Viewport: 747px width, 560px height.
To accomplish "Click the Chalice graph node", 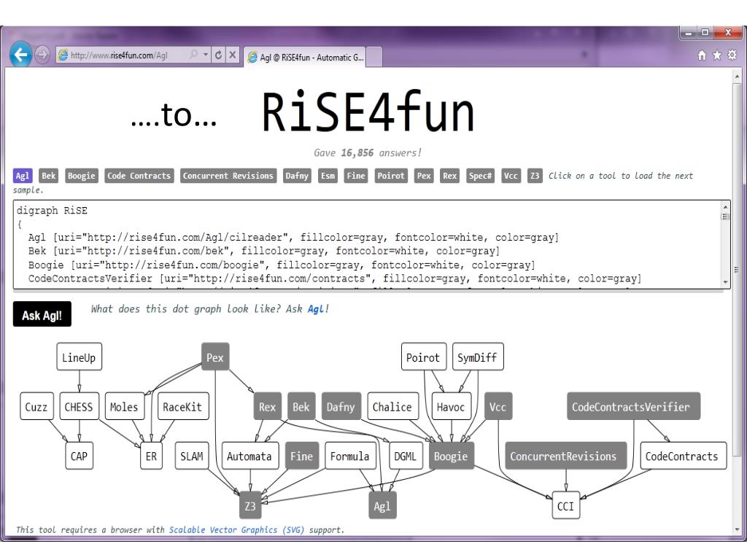I will point(393,406).
